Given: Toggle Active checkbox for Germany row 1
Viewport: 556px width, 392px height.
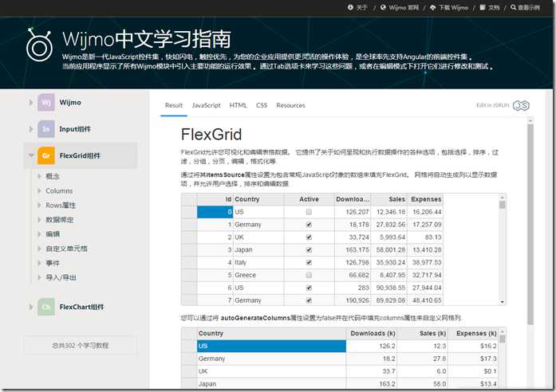Looking at the screenshot, I should 309,225.
